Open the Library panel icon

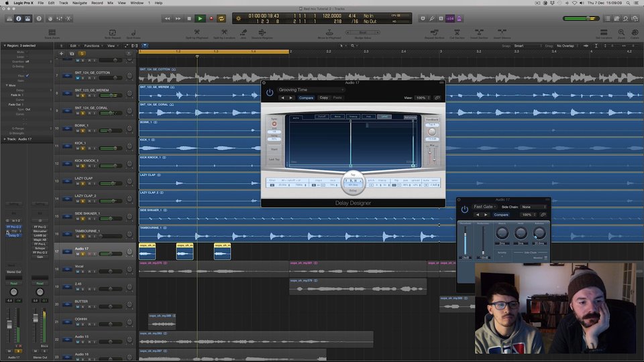pyautogui.click(x=9, y=19)
